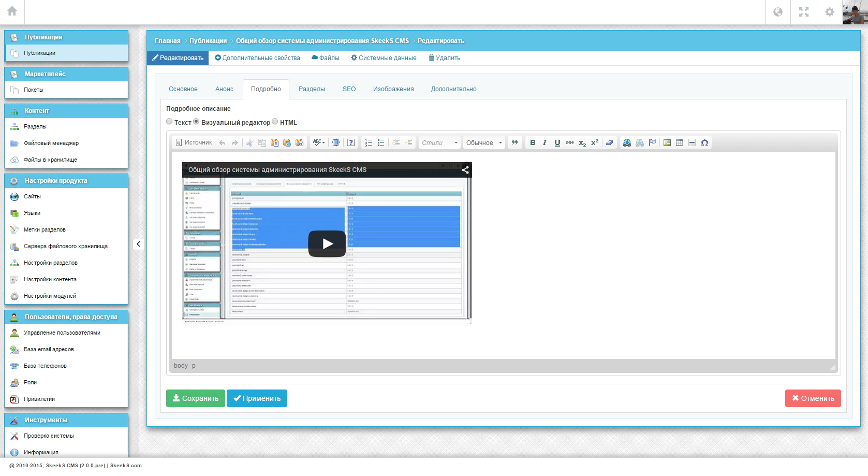
Task: Insert a numbered list
Action: (369, 142)
